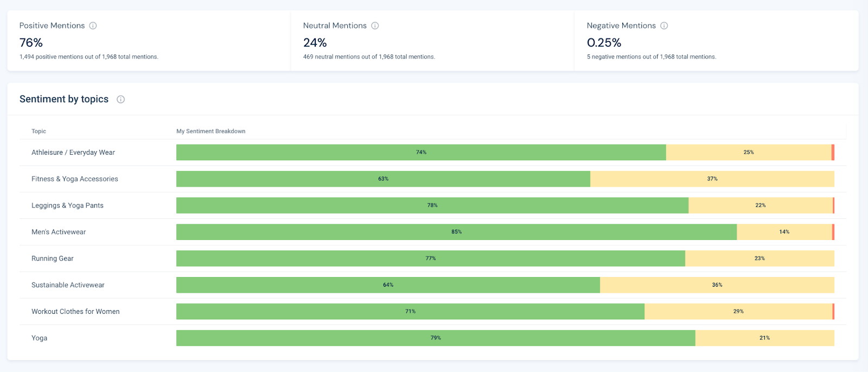
Task: Click the My Sentiment Breakdown column header
Action: point(211,131)
